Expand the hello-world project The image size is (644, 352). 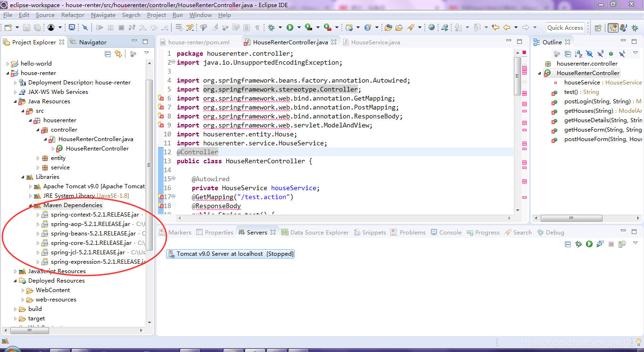click(8, 64)
